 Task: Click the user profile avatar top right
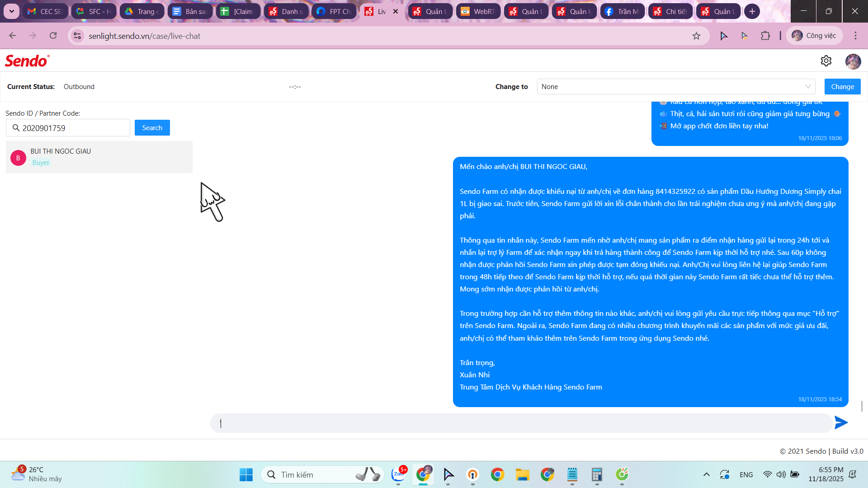point(853,61)
